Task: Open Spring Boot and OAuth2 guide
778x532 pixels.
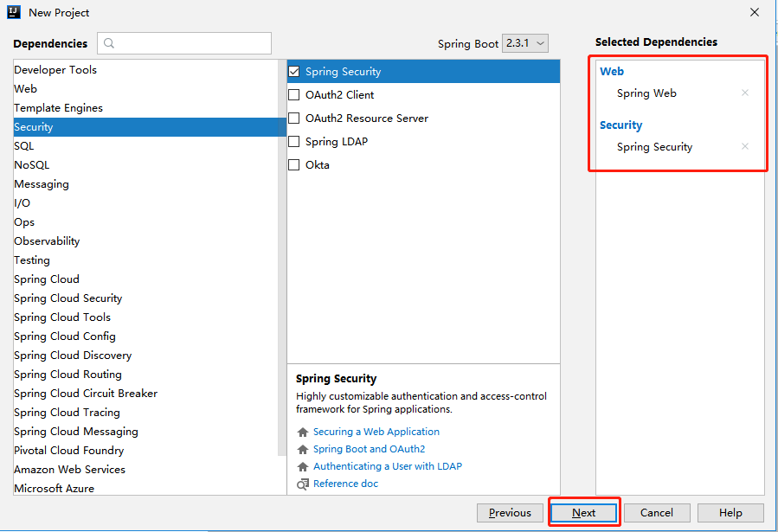Action: pos(370,449)
